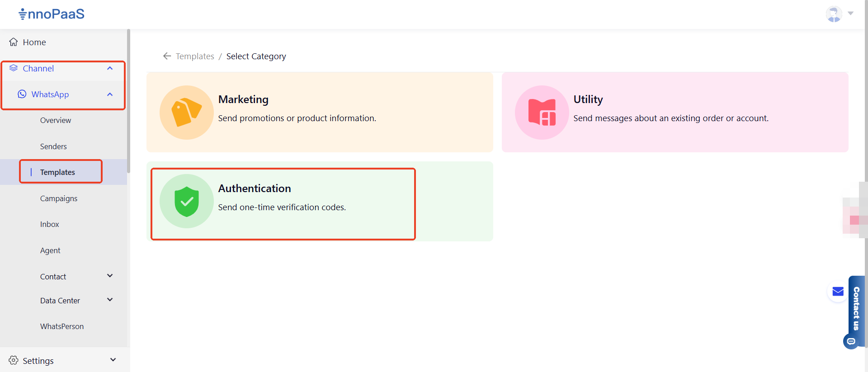Click the InnoPaaS logo
868x372 pixels.
[x=52, y=14]
